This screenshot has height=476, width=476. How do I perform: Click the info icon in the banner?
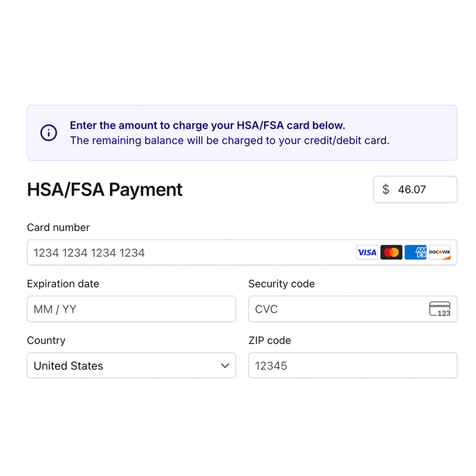[49, 133]
